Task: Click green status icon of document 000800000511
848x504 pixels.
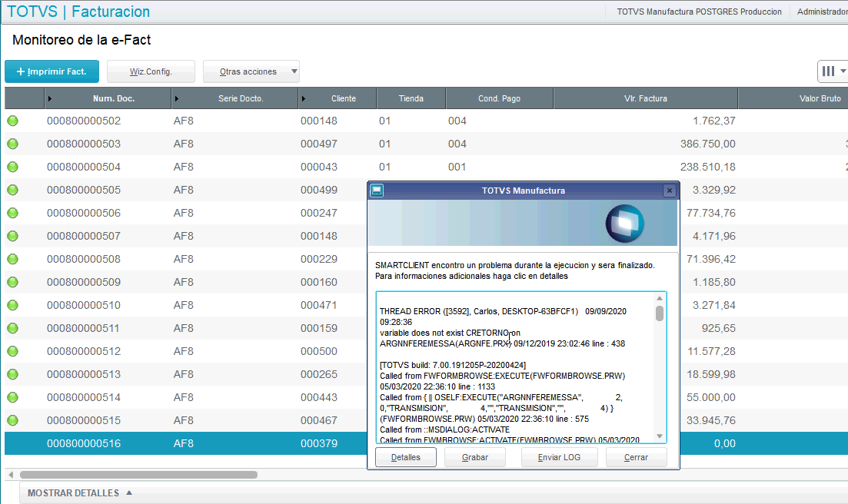Action: pyautogui.click(x=12, y=328)
